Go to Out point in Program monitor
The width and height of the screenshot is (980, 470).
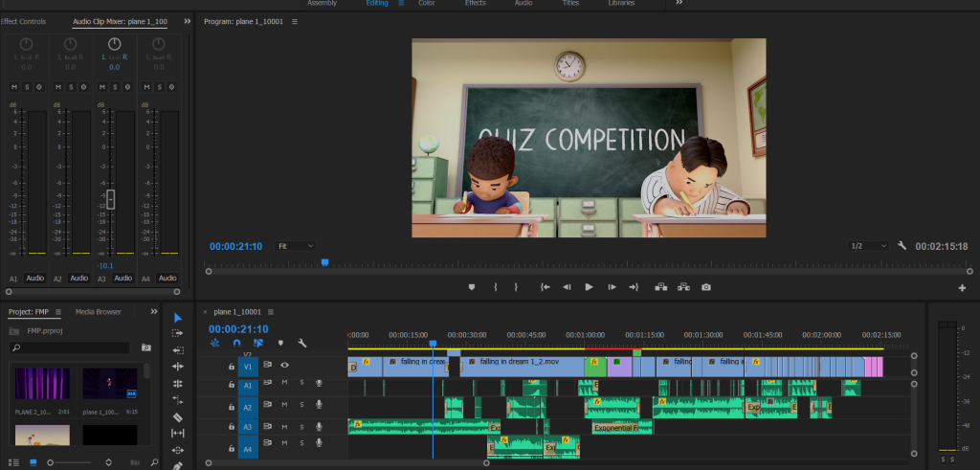point(634,287)
